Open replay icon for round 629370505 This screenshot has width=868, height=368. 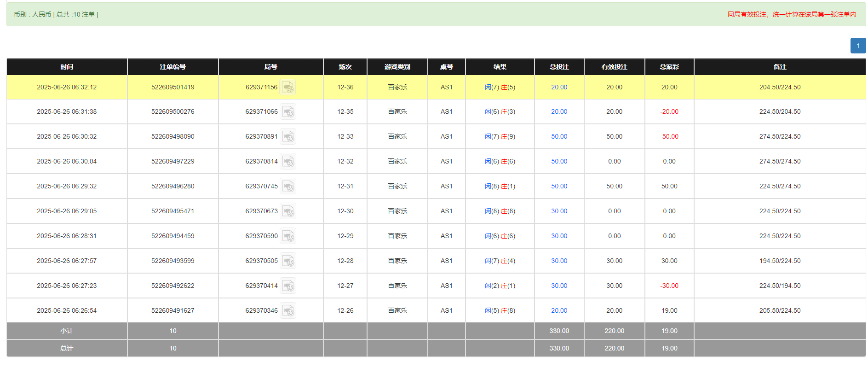(288, 261)
